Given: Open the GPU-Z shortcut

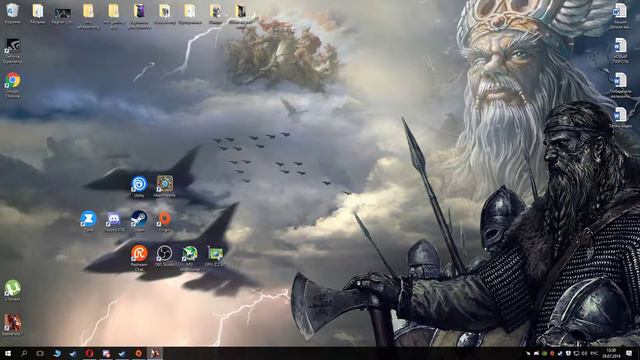Looking at the screenshot, I should point(215,256).
